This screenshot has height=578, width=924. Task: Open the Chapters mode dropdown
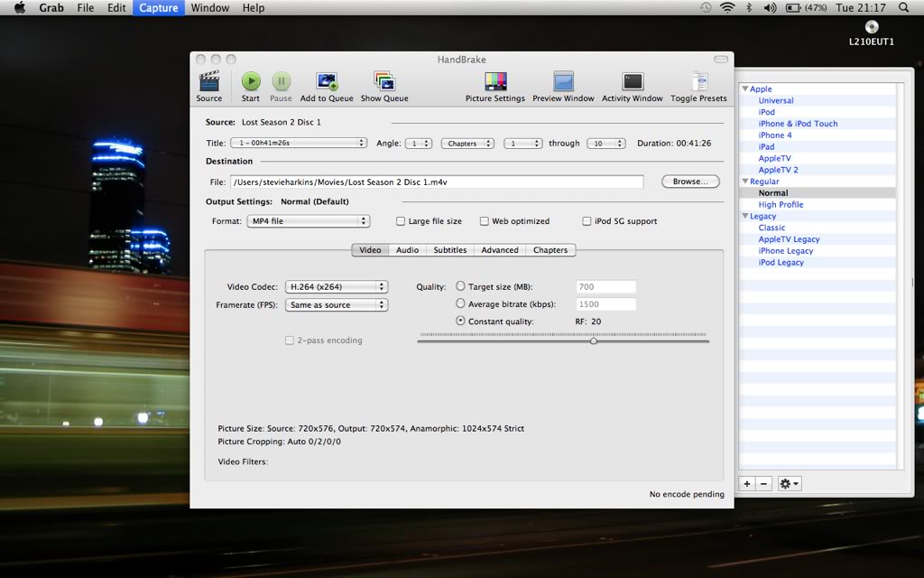(467, 144)
